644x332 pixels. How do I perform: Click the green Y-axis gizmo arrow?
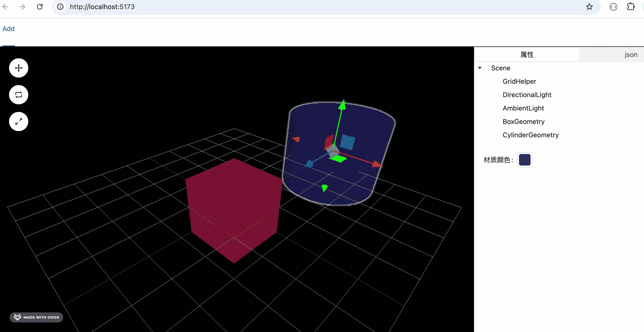click(342, 105)
